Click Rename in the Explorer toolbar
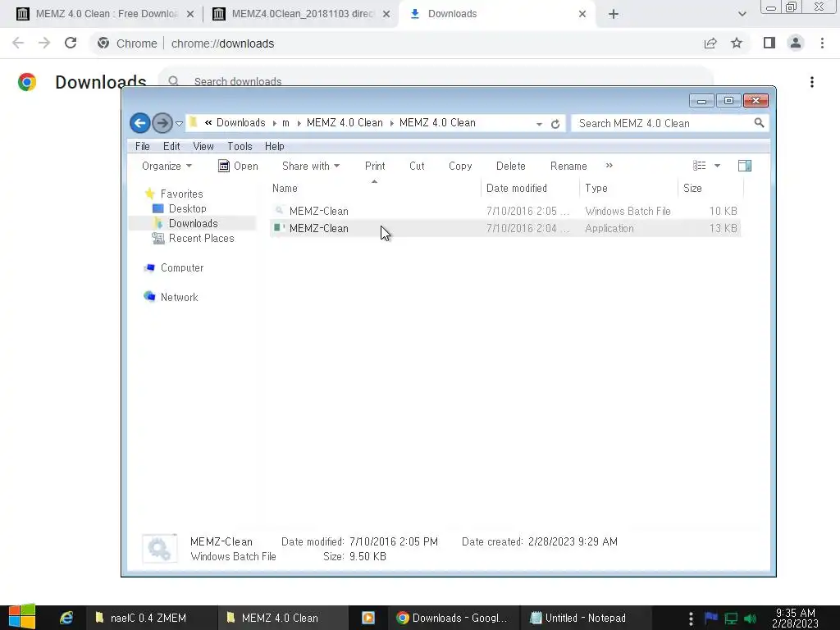Screen dimensions: 840x630 point(568,166)
